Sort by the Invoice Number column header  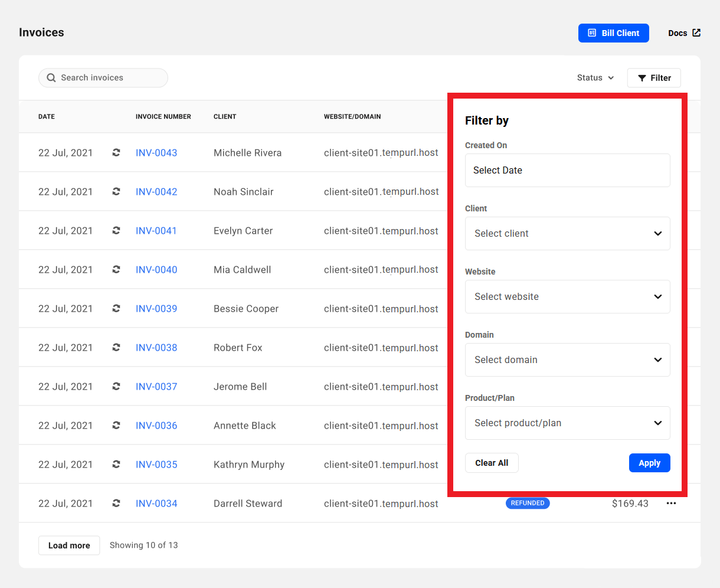click(163, 117)
